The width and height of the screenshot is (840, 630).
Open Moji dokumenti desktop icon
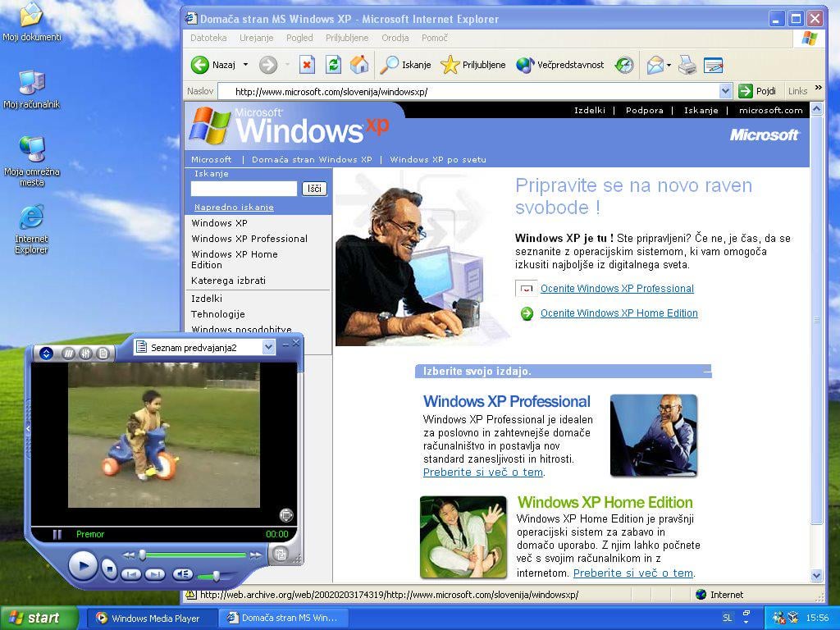pos(32,22)
